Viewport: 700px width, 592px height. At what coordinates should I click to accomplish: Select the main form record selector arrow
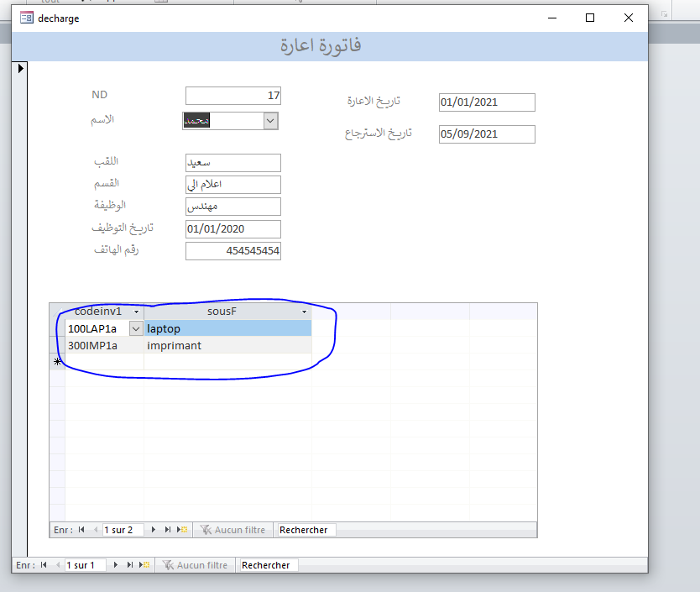click(21, 68)
